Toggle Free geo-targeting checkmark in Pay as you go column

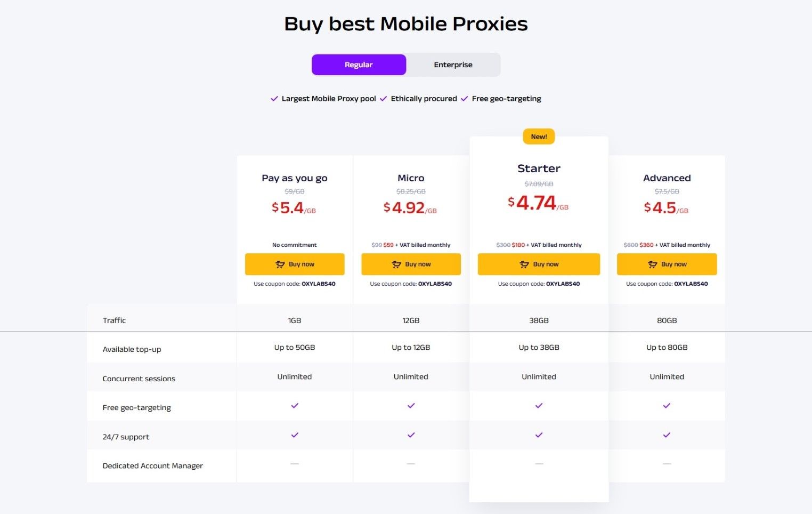tap(294, 405)
